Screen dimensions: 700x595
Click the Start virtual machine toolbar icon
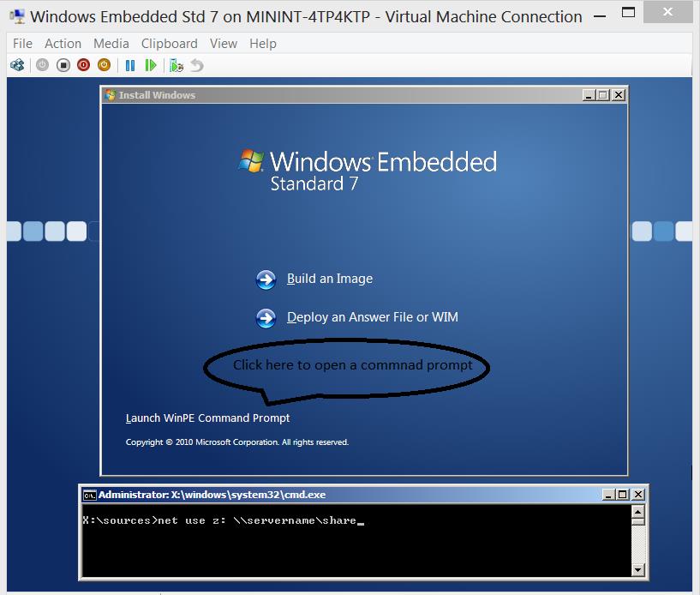coord(42,65)
